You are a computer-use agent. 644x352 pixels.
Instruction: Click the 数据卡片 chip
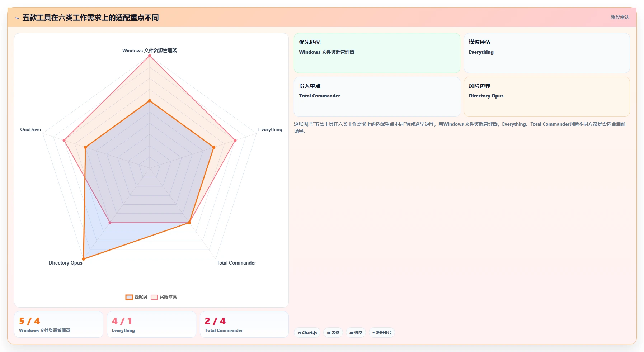382,333
